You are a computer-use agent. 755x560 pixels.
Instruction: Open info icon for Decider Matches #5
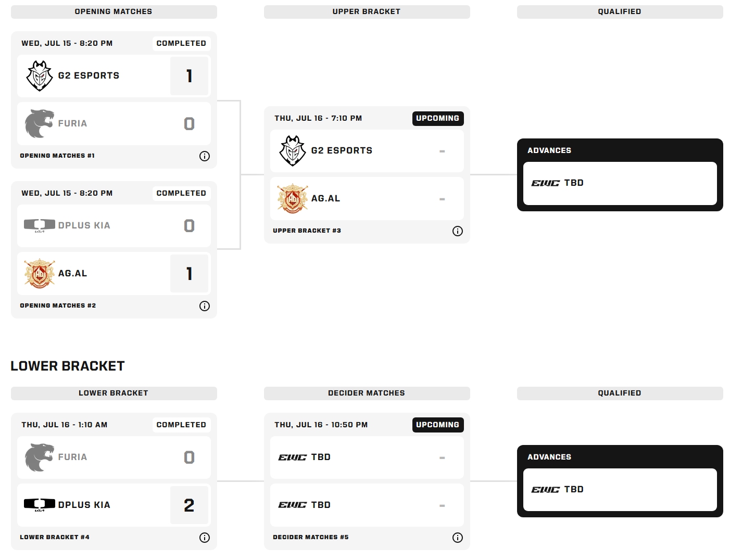[458, 538]
